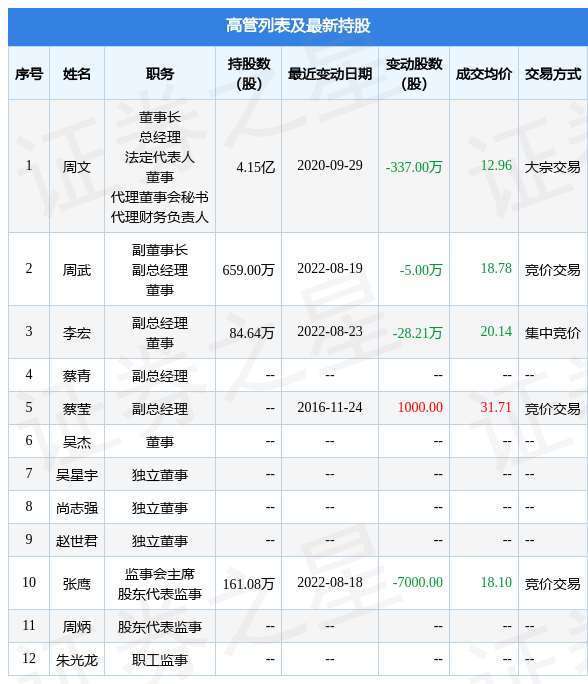Click the 4.15亿 shareholding cell
This screenshot has width=588, height=684.
click(x=256, y=167)
